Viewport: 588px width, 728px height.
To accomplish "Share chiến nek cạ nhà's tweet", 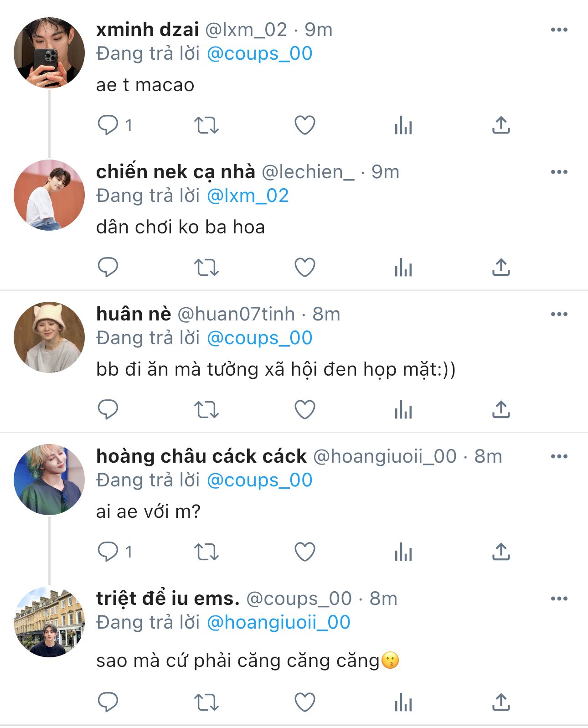I will pyautogui.click(x=501, y=267).
